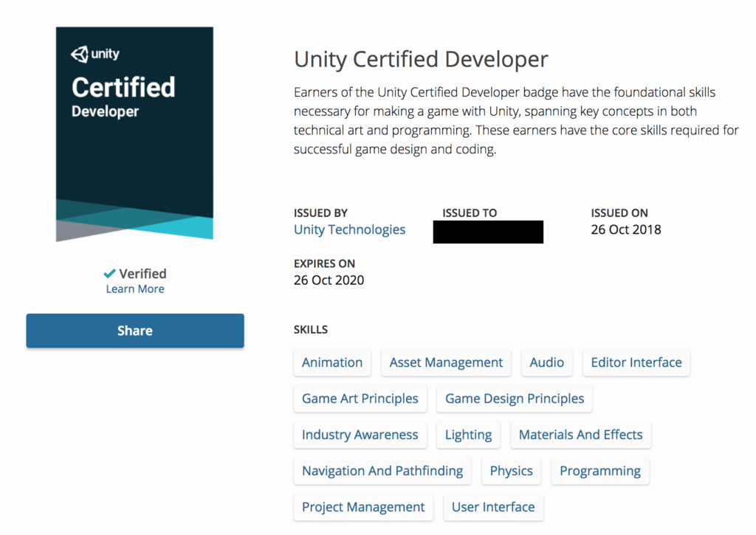
Task: Click the Programming skill tag
Action: (x=600, y=471)
